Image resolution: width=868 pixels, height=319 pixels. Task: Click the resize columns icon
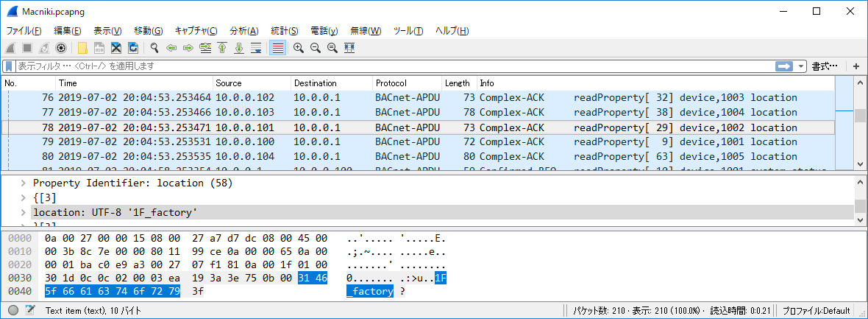pyautogui.click(x=349, y=48)
